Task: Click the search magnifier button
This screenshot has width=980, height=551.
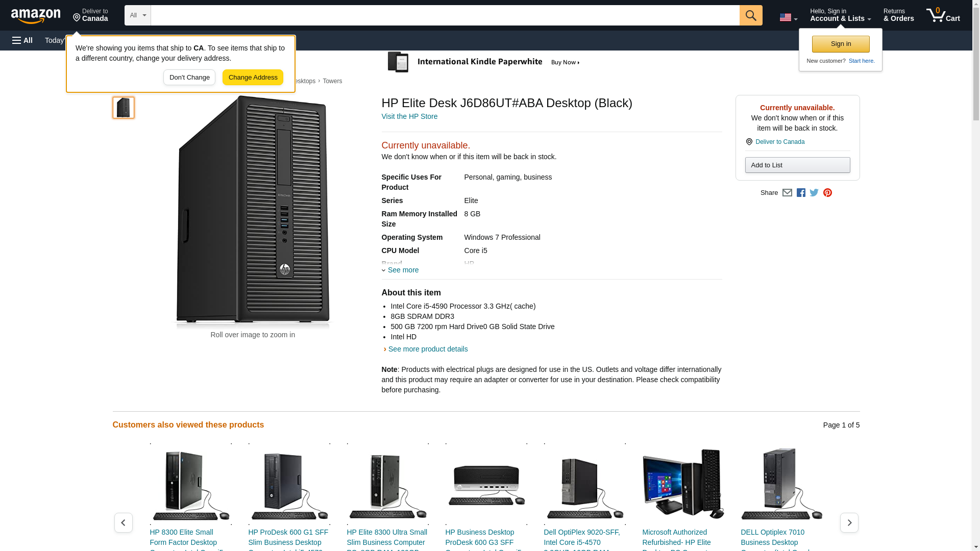Action: point(750,15)
